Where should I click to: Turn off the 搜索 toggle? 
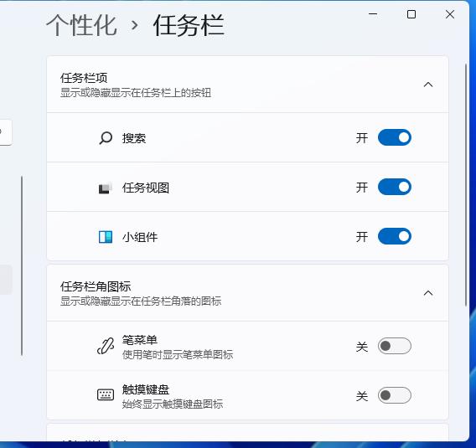point(395,137)
